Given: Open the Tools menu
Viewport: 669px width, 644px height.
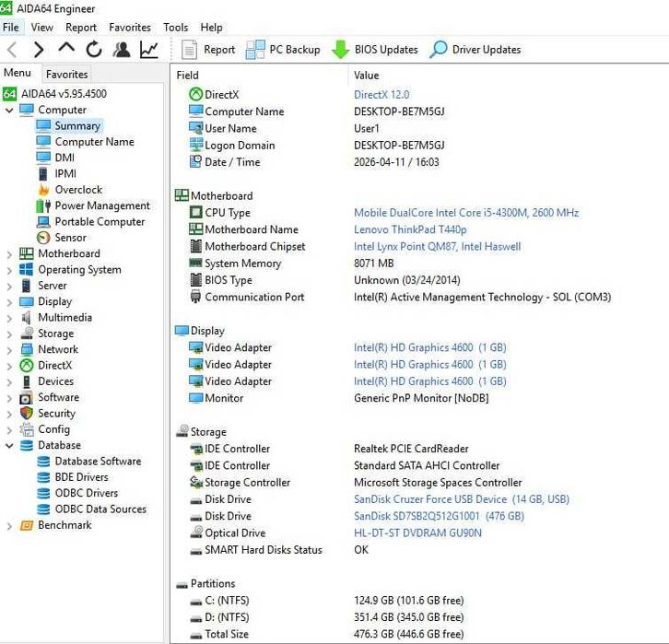Looking at the screenshot, I should pyautogui.click(x=175, y=28).
